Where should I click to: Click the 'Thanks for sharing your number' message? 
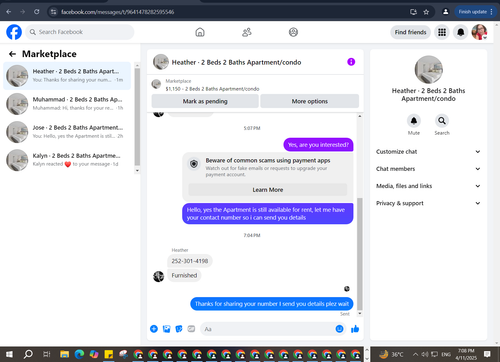(x=272, y=304)
